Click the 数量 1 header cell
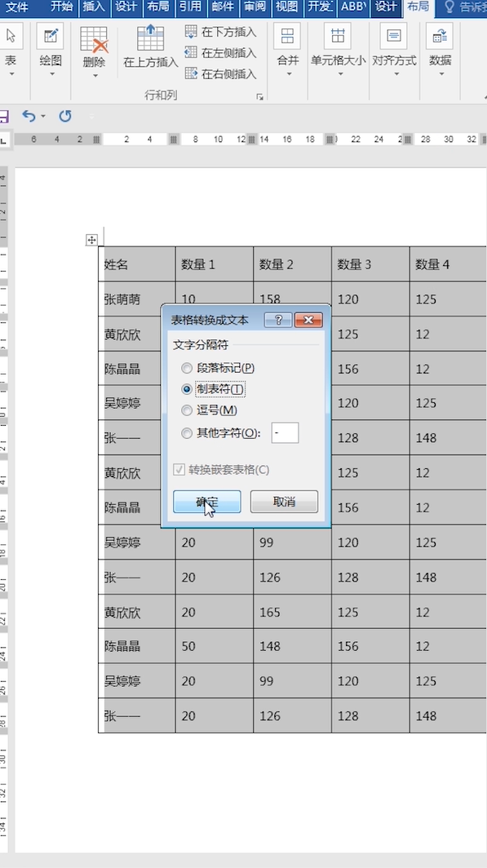Viewport: 487px width, 868px height. (x=215, y=264)
